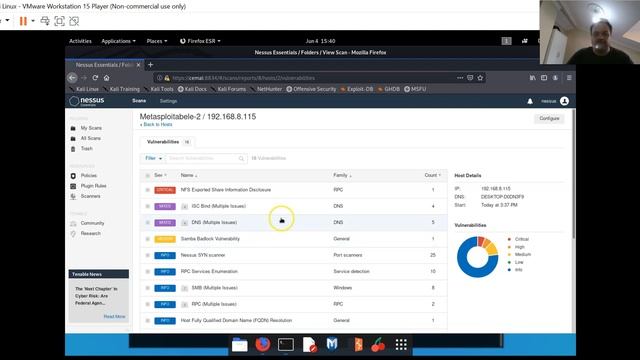
Task: Click the workspace indicator in top bar
Action: click(x=507, y=41)
